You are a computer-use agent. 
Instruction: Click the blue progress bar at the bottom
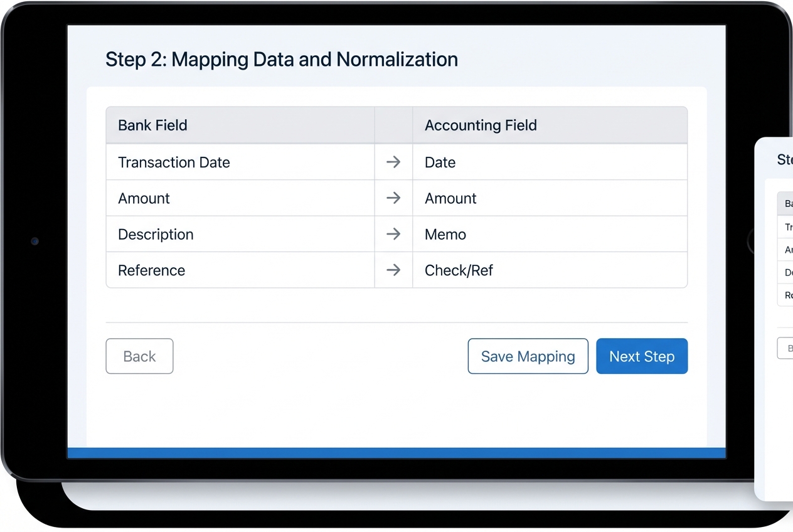[396, 452]
